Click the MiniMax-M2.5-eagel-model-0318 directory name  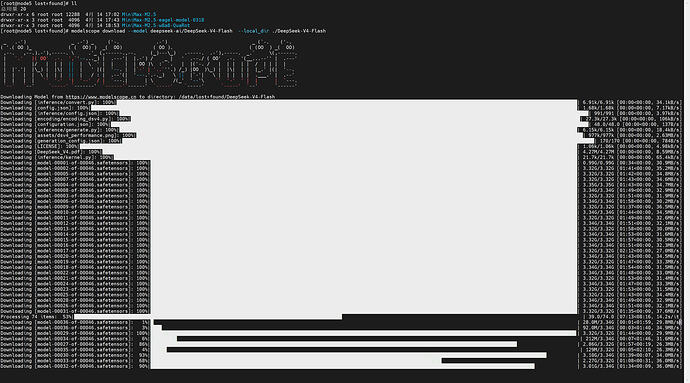(x=163, y=20)
